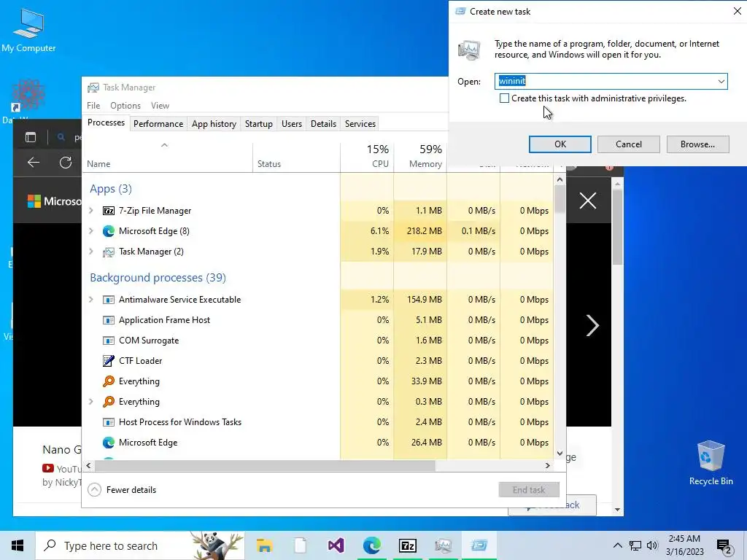The width and height of the screenshot is (747, 560).
Task: Open the Open field dropdown arrow
Action: click(721, 82)
